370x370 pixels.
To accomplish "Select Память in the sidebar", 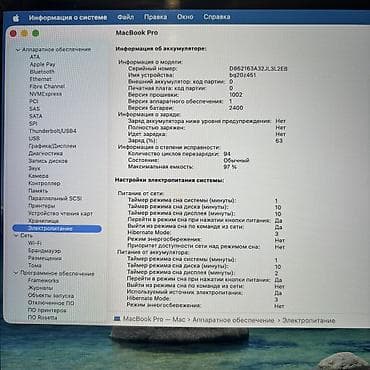I will tap(38, 191).
